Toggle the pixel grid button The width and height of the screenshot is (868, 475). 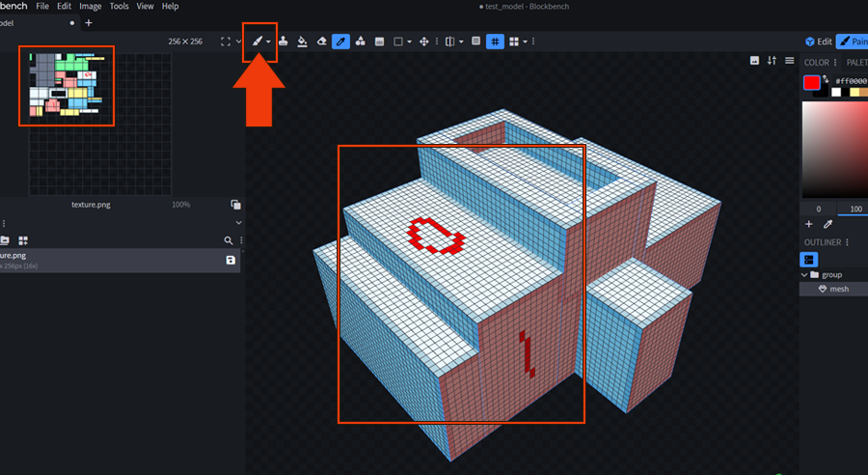[x=494, y=42]
